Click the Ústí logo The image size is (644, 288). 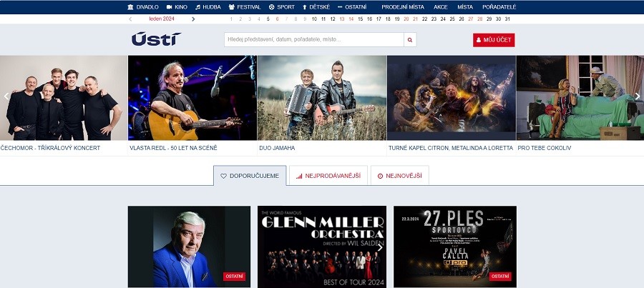tap(156, 39)
